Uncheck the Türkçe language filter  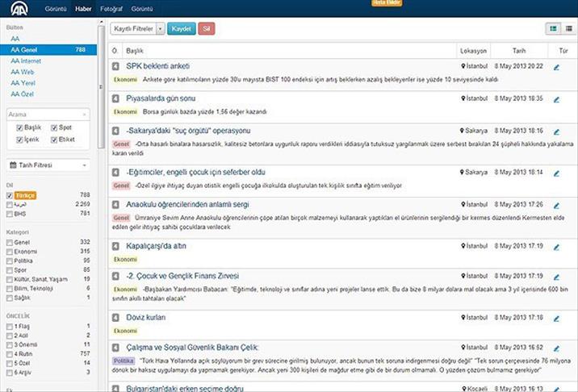[x=10, y=195]
